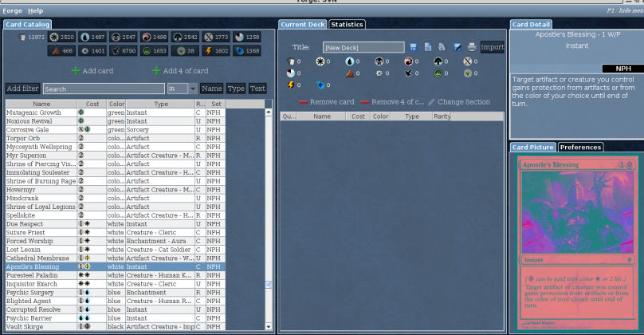Click the Import button
The image size is (644, 335).
click(492, 47)
